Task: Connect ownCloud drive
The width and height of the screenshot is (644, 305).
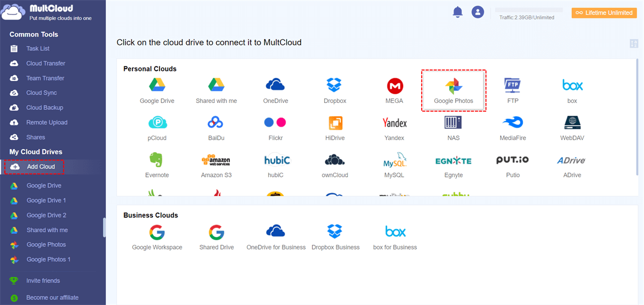Action: (x=335, y=165)
